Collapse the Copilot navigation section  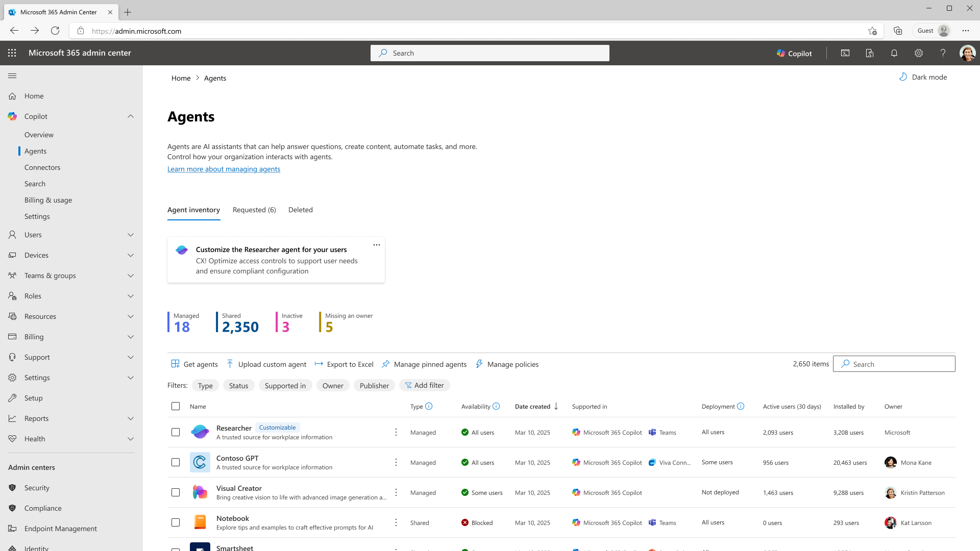pos(131,116)
